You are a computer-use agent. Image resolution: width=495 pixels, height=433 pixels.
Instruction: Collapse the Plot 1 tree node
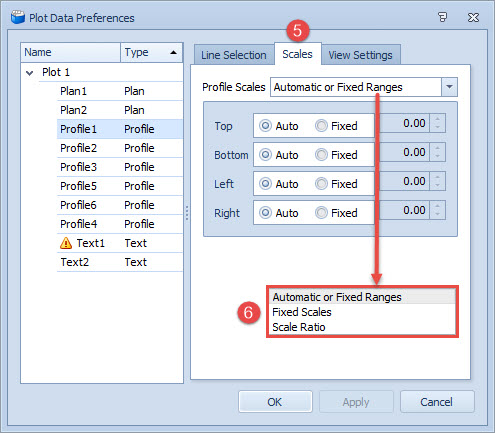coord(30,73)
